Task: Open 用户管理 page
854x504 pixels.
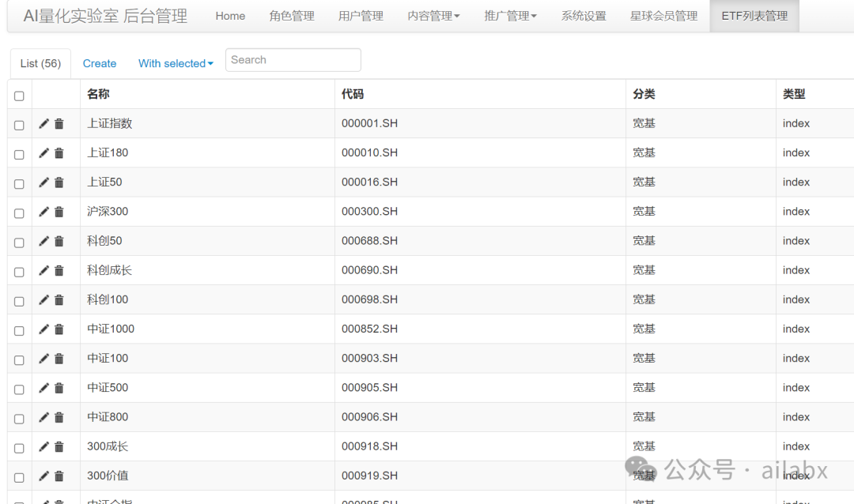Action: click(361, 17)
